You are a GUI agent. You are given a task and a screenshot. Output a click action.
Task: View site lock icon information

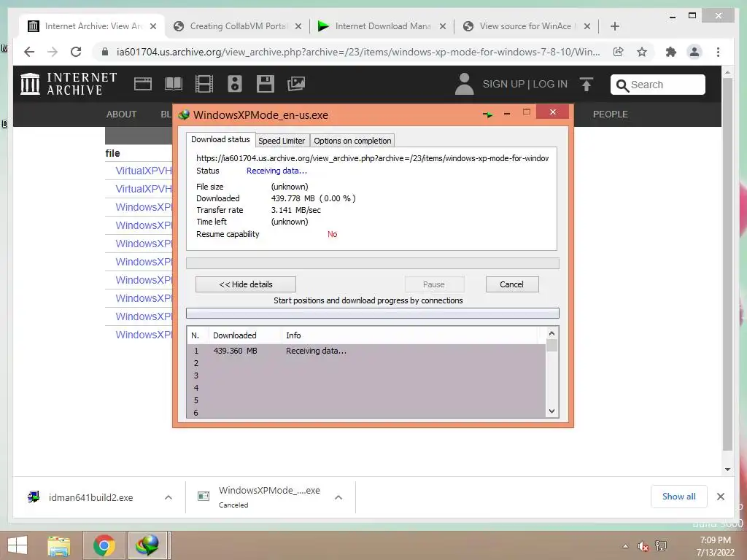pyautogui.click(x=105, y=52)
